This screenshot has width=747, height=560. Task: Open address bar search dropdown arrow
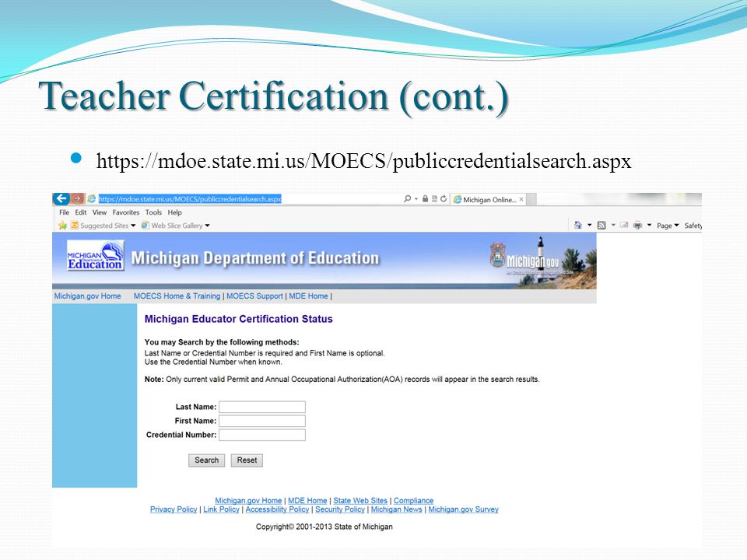[x=416, y=199]
